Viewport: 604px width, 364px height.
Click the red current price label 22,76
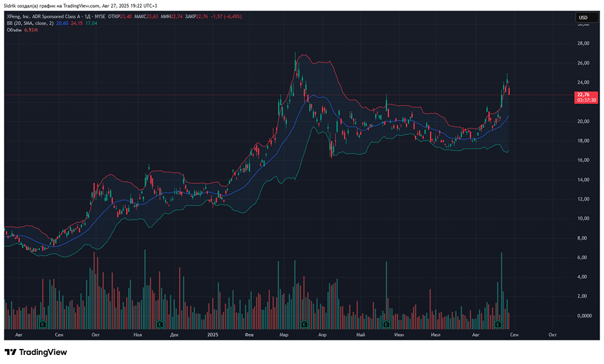[583, 95]
